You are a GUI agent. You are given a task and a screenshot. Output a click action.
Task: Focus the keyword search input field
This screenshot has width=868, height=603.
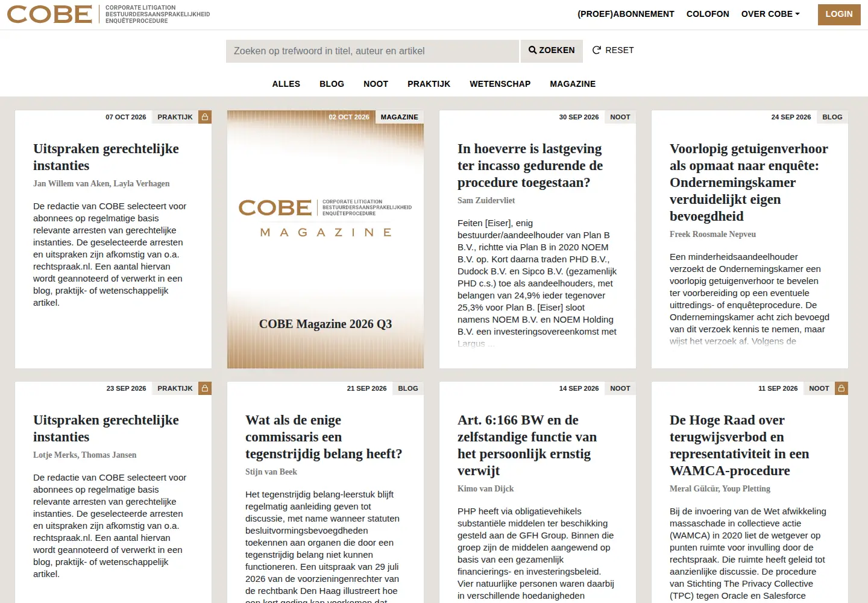[373, 51]
